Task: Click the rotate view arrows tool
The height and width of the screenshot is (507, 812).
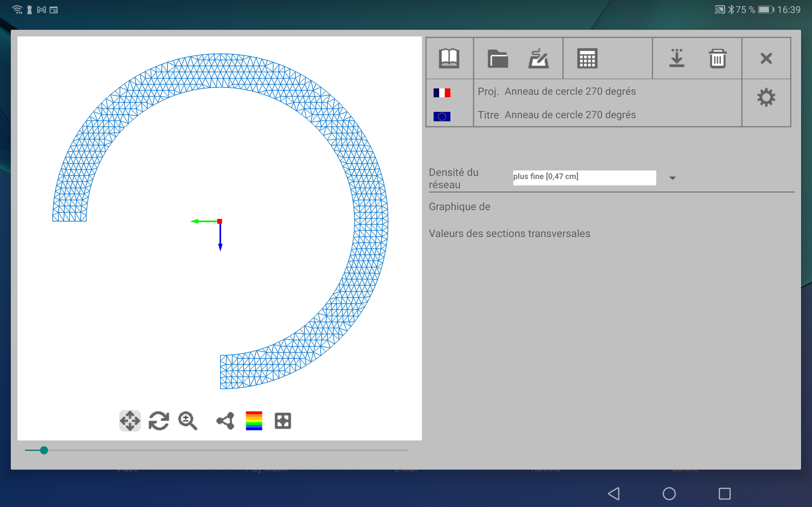Action: (x=159, y=420)
